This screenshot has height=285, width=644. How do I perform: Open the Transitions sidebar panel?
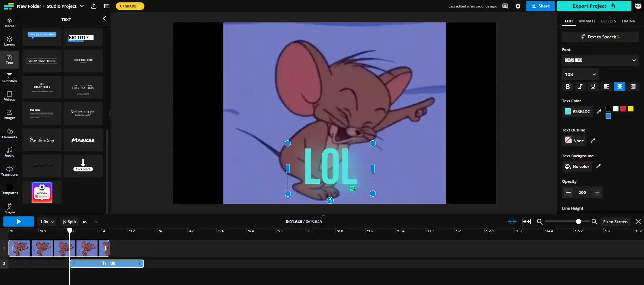tap(10, 171)
